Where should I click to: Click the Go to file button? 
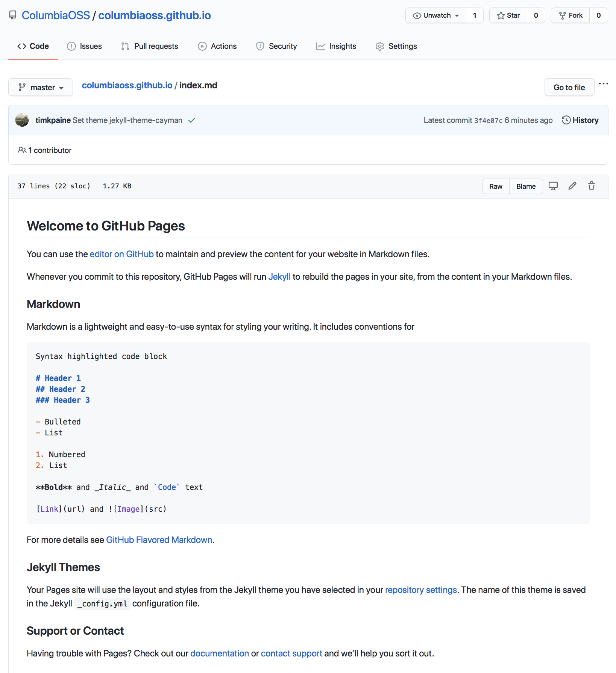pyautogui.click(x=569, y=87)
